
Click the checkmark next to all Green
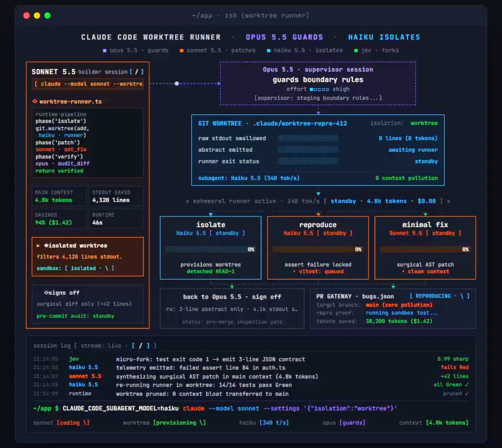tap(467, 384)
